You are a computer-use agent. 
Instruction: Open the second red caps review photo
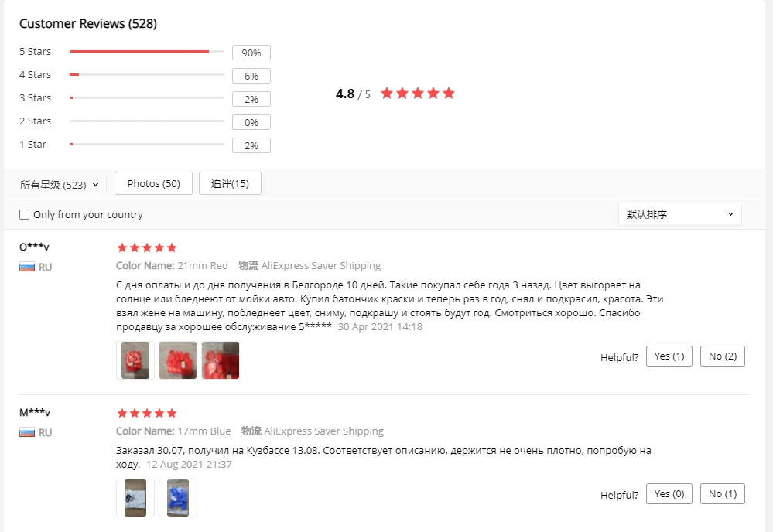178,360
